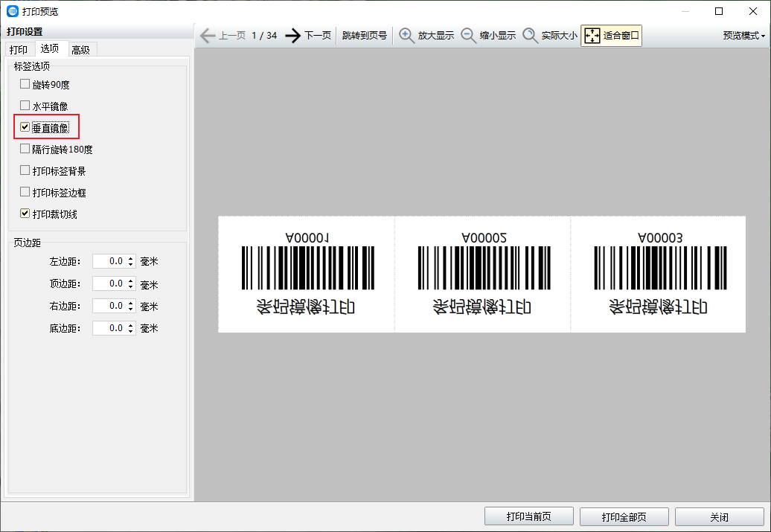Decrease the 左边距 value with down arrow

point(131,264)
